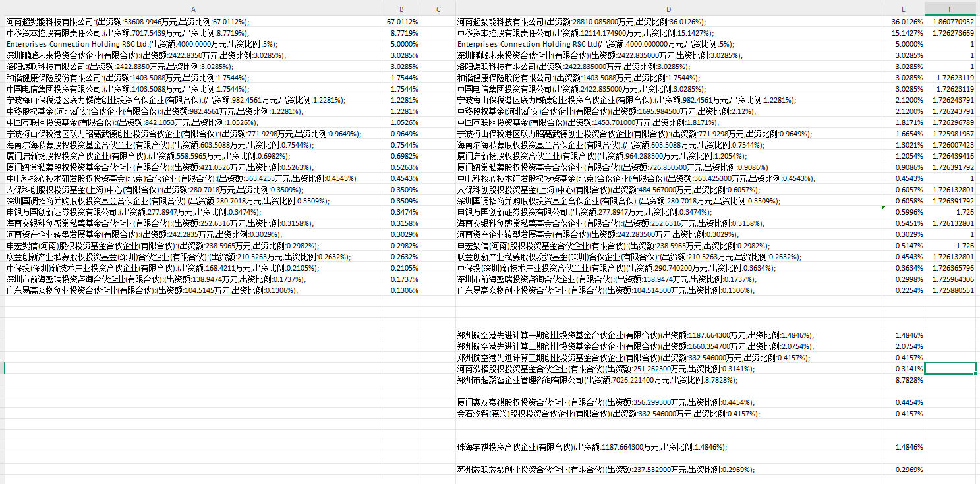The image size is (980, 484).
Task: Select column C header
Action: (438, 9)
